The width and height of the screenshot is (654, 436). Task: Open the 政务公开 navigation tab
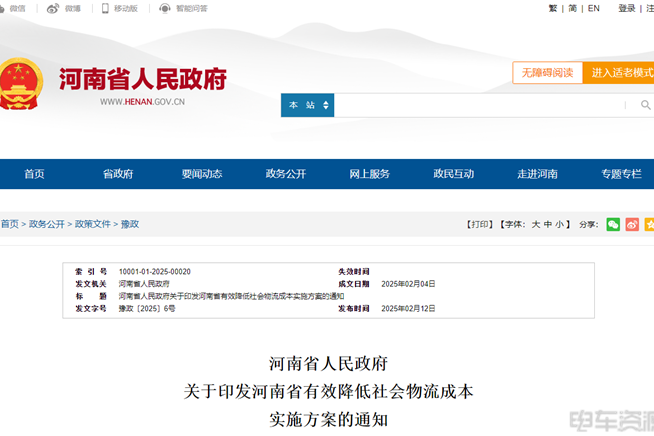pos(286,174)
